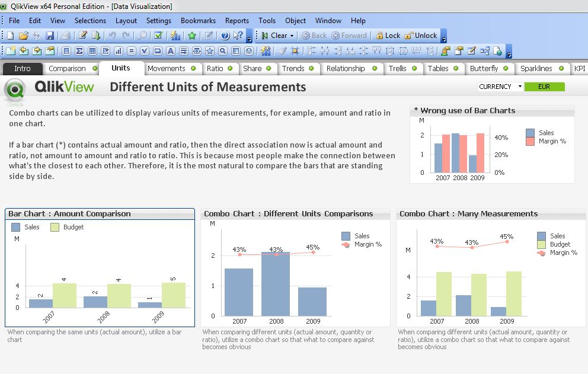This screenshot has height=374, width=588.
Task: Create a statistics box (sigma icon)
Action: [79, 51]
